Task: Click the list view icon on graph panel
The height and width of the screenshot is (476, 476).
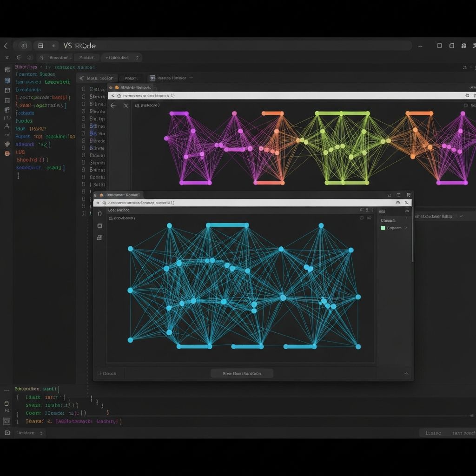Action: [x=399, y=195]
